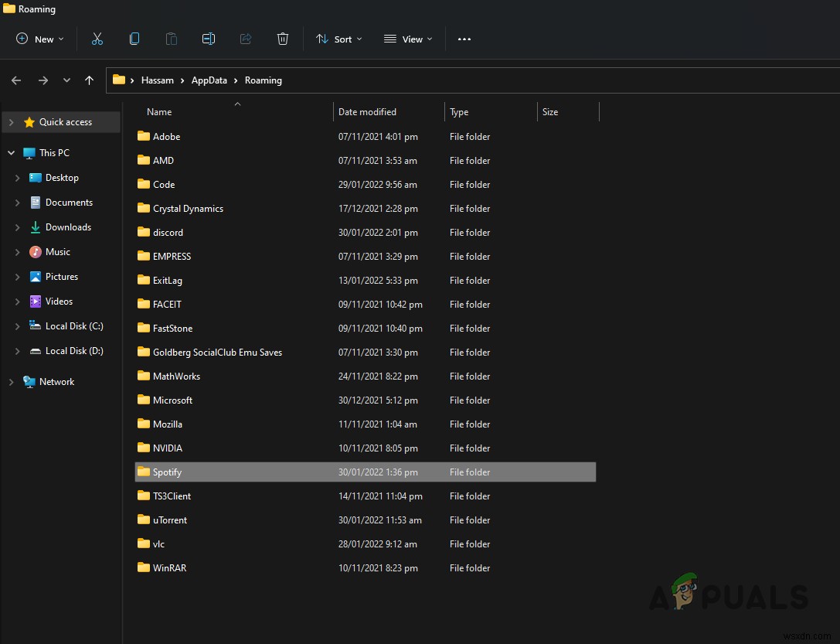This screenshot has width=840, height=644.
Task: Sort files by the Date modified column
Action: tap(367, 111)
